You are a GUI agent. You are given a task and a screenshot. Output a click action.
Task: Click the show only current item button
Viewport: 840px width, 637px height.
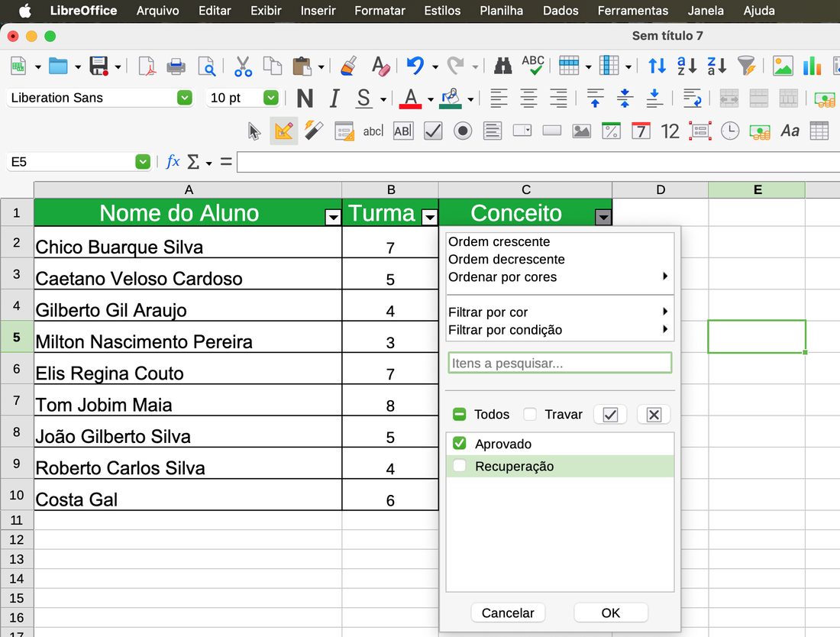coord(610,414)
